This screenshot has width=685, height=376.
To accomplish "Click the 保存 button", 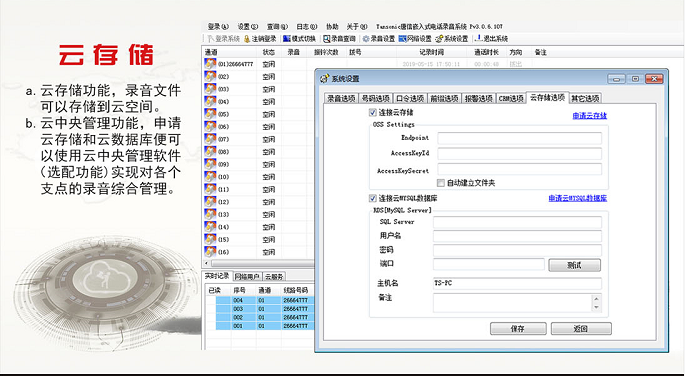I will [518, 329].
